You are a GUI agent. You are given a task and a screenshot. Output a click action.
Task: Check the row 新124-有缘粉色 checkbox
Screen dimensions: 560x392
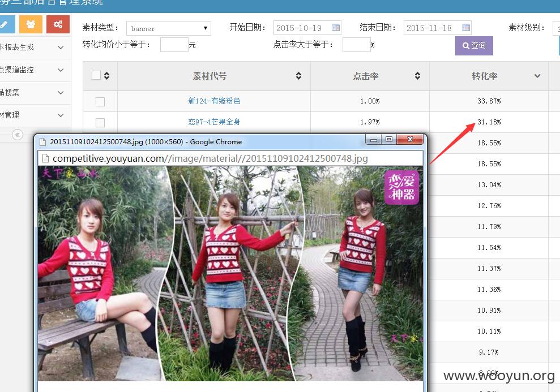tap(100, 102)
